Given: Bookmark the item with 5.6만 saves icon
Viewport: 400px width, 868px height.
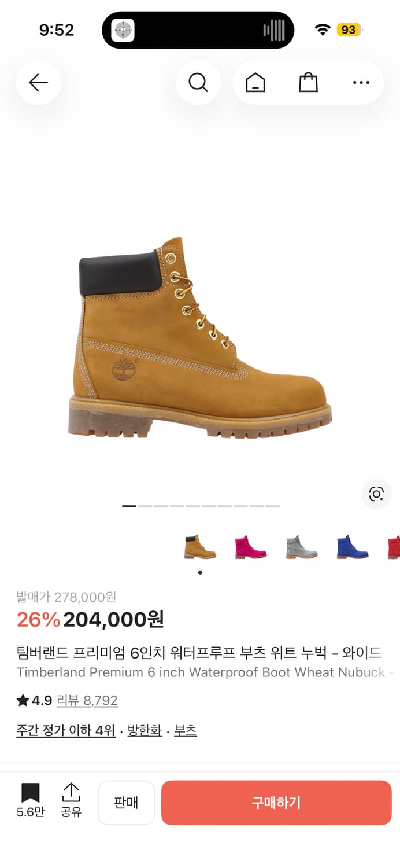Looking at the screenshot, I should pyautogui.click(x=31, y=801).
